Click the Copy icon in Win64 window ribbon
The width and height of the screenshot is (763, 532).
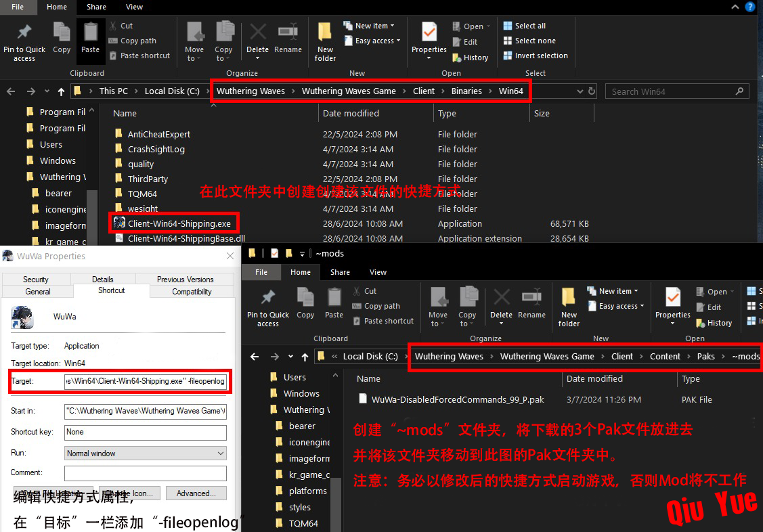coord(62,37)
